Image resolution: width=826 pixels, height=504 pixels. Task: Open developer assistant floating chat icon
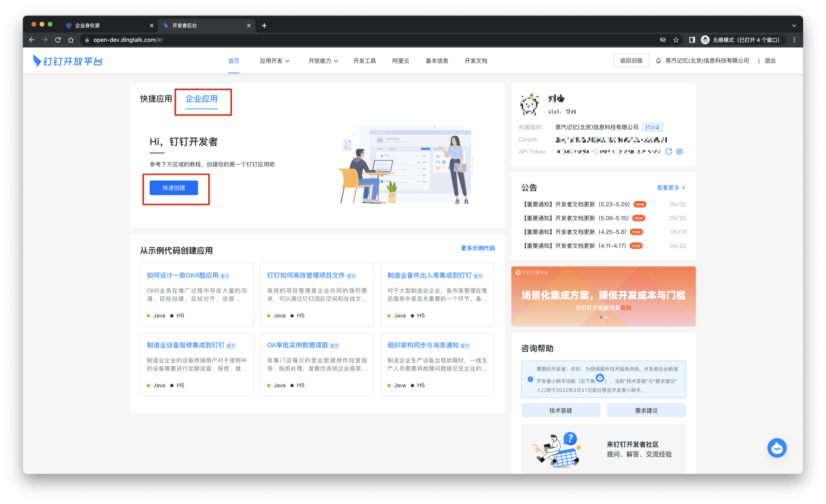pos(777,448)
